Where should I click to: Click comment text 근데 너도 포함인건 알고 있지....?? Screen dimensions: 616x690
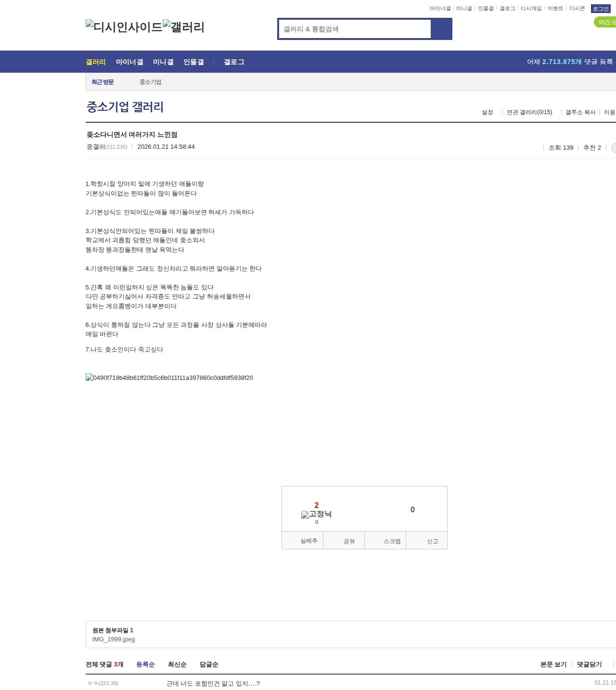pyautogui.click(x=213, y=684)
